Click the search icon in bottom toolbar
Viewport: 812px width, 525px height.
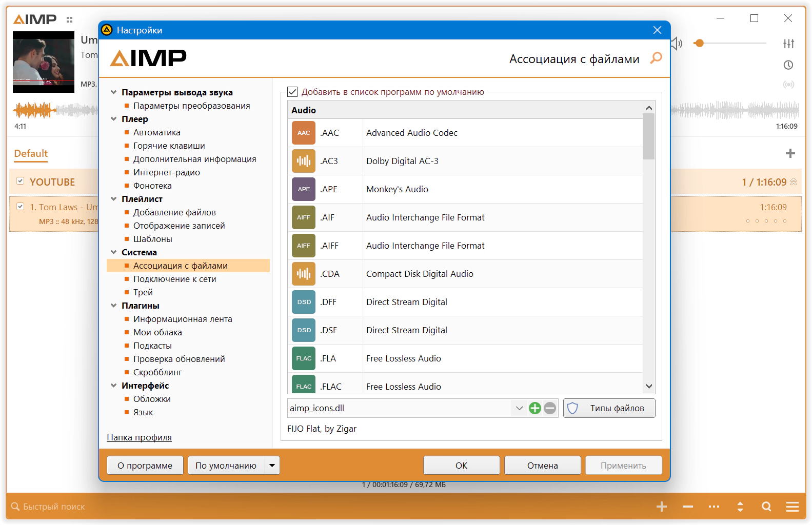[x=766, y=507]
